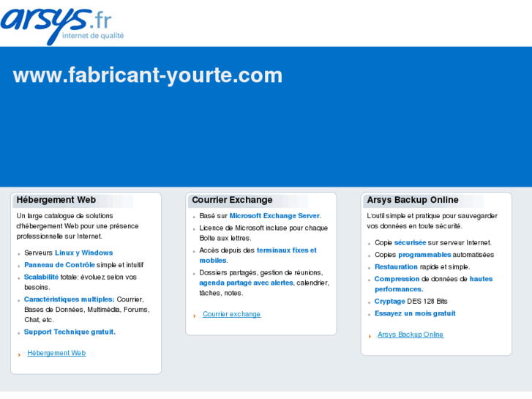Click 'Compression' highlighted word
532x399 pixels.
coord(397,279)
